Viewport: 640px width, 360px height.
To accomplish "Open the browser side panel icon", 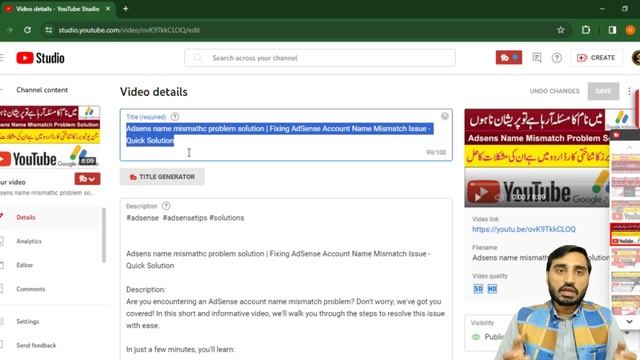I will tap(612, 30).
